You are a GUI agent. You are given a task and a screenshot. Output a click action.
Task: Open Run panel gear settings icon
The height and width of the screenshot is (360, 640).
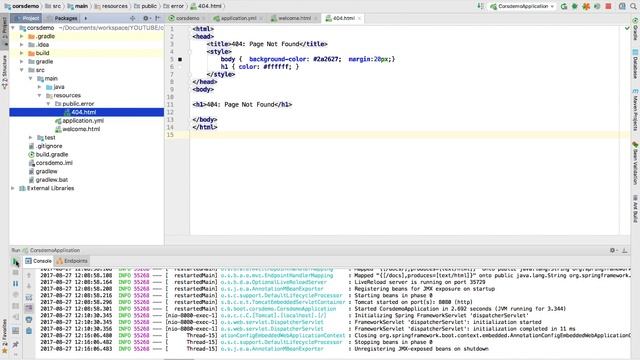pos(613,250)
